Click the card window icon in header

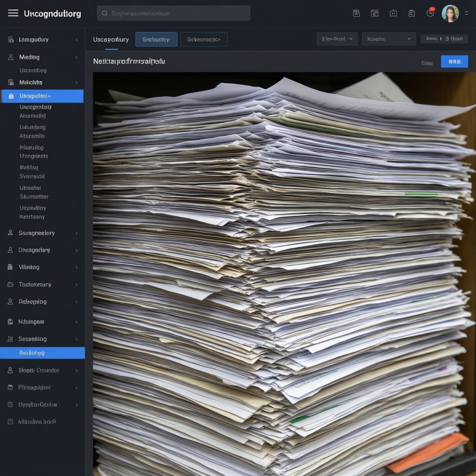[x=375, y=13]
